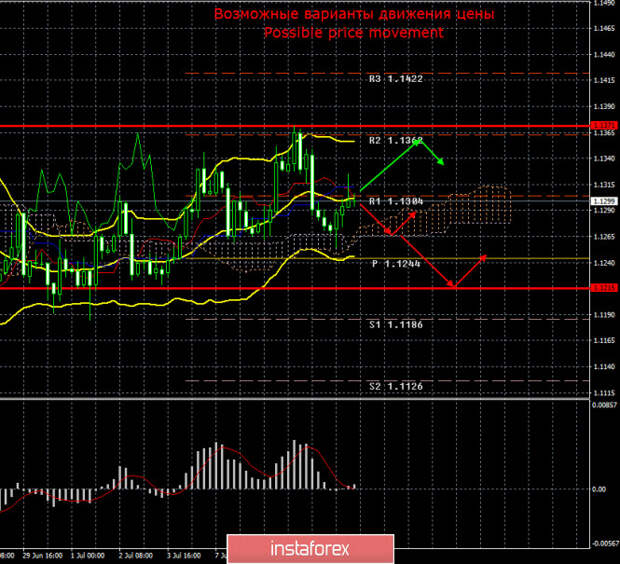Click the 1.1315 price axis value

pos(604,185)
